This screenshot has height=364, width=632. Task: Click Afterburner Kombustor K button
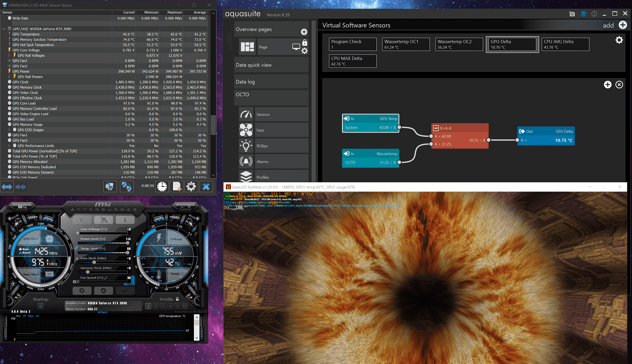pyautogui.click(x=82, y=220)
